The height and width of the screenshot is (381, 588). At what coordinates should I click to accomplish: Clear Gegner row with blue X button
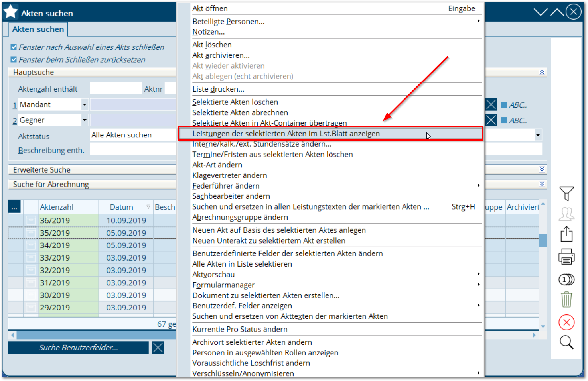tap(491, 120)
